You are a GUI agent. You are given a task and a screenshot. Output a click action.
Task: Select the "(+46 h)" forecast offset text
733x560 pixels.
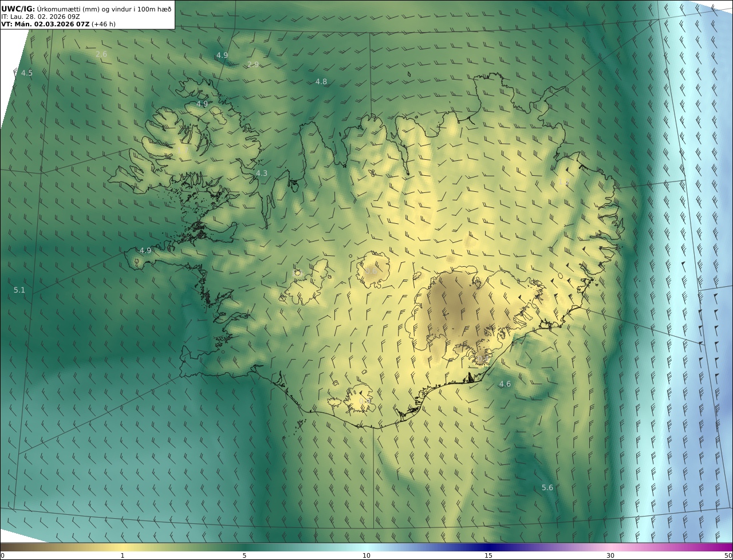click(x=104, y=24)
